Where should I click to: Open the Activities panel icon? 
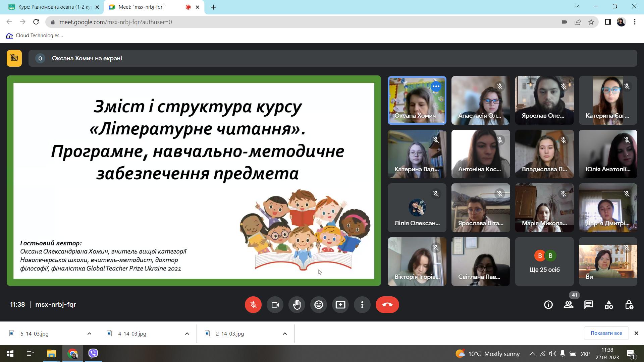609,305
